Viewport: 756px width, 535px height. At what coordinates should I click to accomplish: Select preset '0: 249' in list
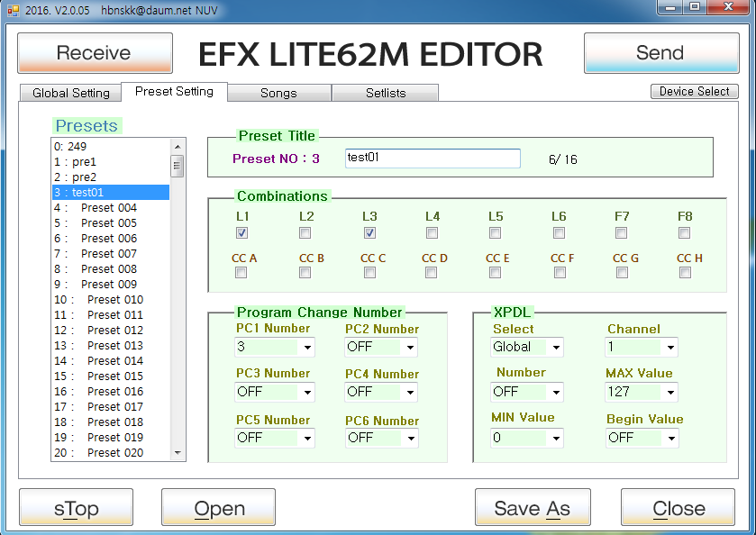tap(111, 147)
